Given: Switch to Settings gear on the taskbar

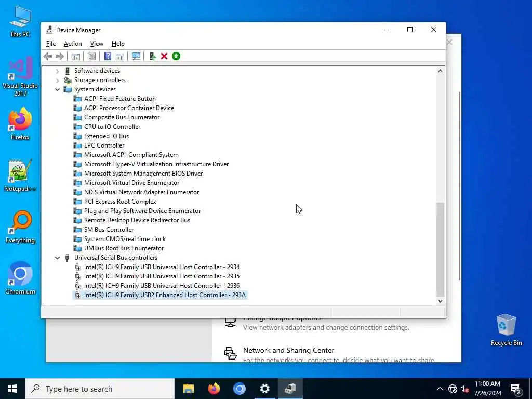Looking at the screenshot, I should [x=264, y=389].
